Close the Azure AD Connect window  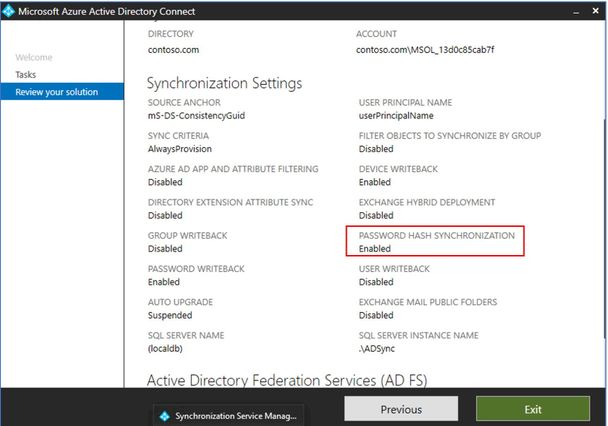596,11
